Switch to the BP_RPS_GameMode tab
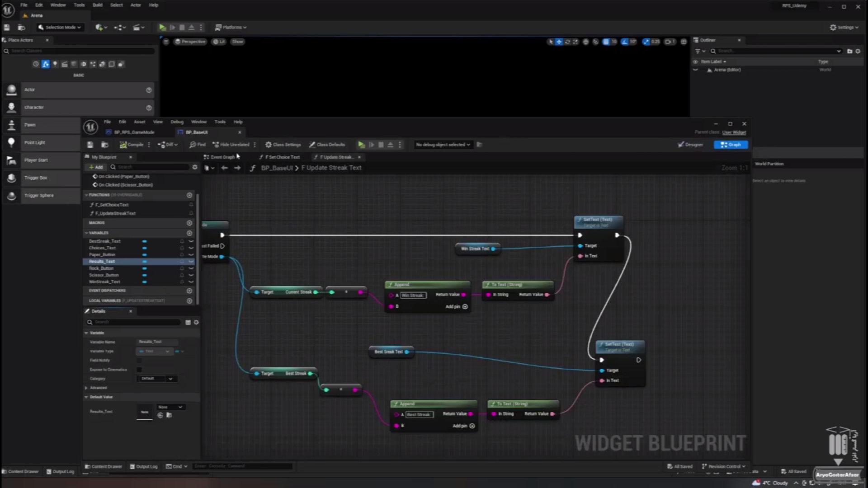This screenshot has width=868, height=488. tap(130, 132)
